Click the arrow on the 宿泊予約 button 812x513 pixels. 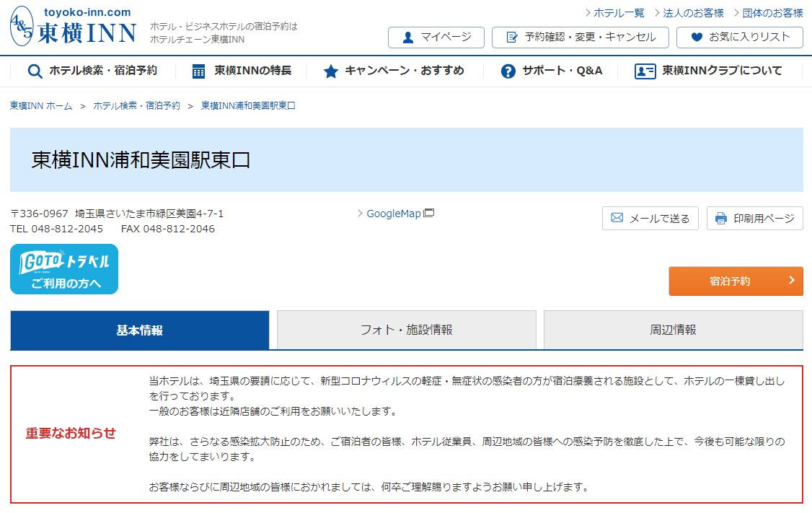point(791,281)
